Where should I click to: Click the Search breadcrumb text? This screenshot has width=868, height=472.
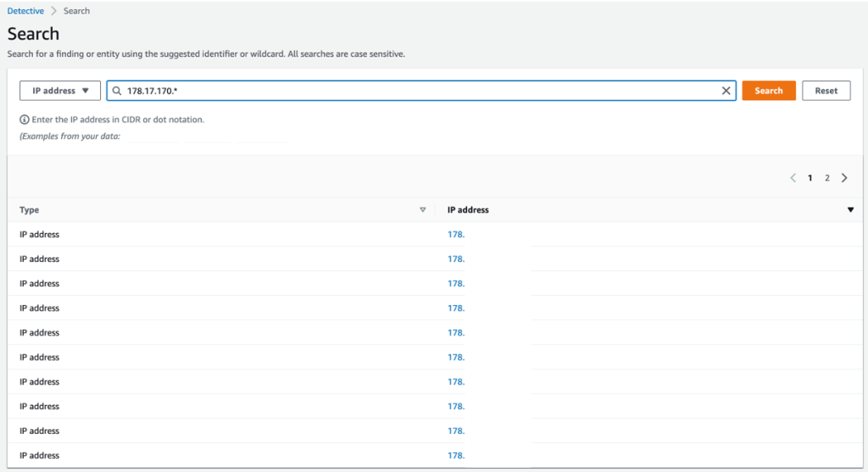(x=76, y=11)
